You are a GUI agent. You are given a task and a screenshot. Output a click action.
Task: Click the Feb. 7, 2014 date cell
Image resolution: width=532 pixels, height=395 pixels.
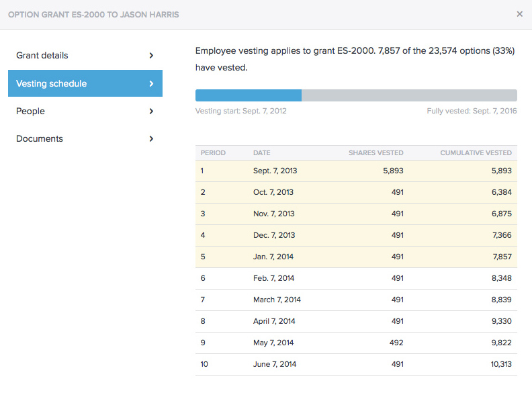pyautogui.click(x=273, y=278)
